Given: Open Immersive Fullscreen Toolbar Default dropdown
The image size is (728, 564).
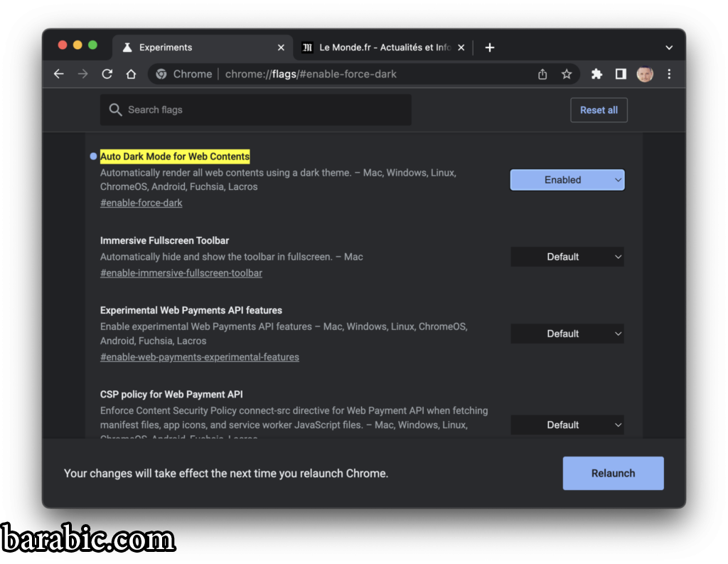Looking at the screenshot, I should (x=567, y=257).
